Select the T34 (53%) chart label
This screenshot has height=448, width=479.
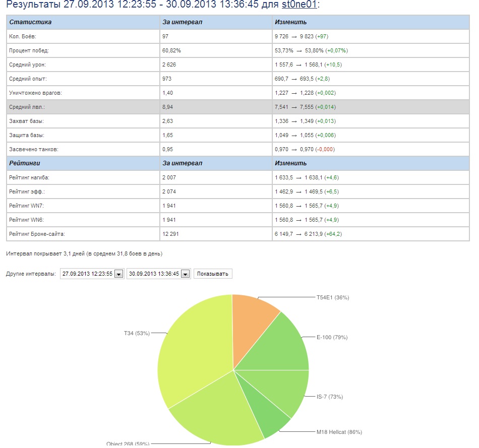[x=137, y=333]
